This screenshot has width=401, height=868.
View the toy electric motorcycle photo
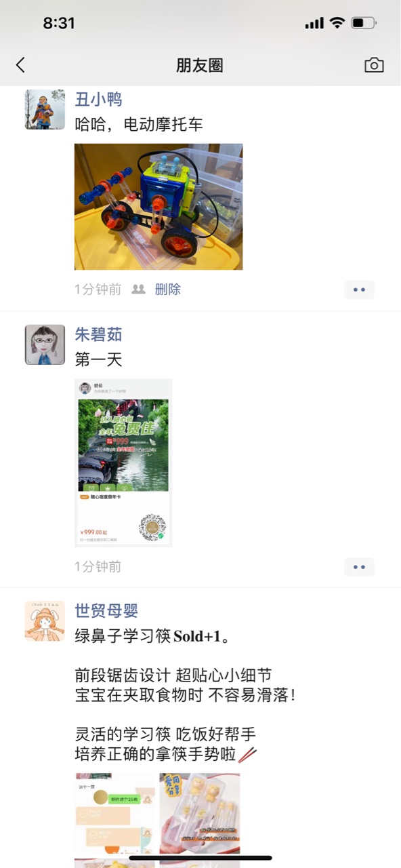point(159,207)
